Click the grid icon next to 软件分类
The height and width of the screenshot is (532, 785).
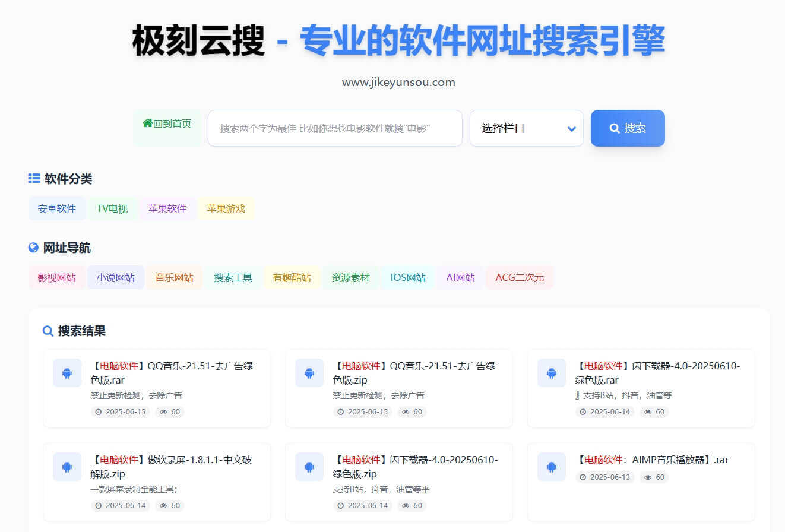(x=34, y=178)
